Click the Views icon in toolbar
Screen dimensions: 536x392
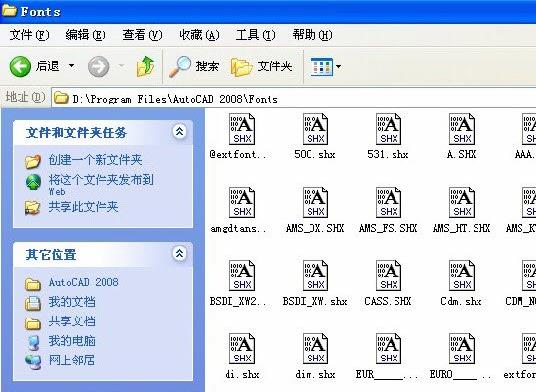point(321,66)
